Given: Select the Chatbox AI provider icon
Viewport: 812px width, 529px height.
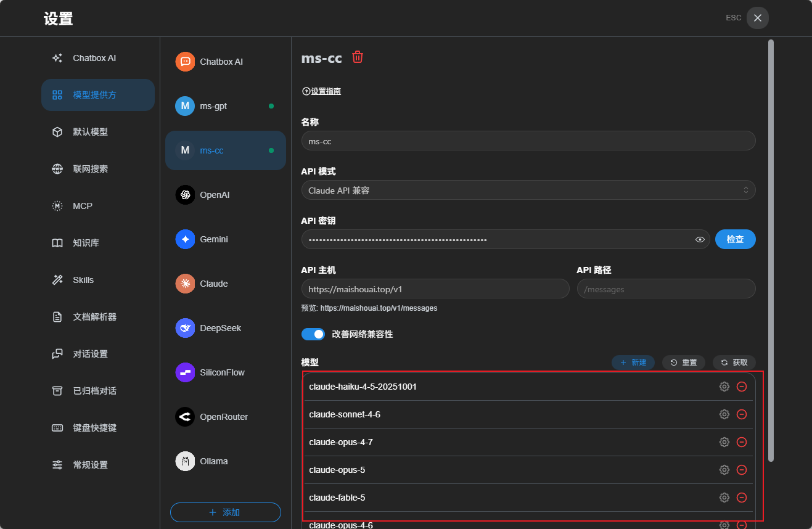Looking at the screenshot, I should (185, 62).
